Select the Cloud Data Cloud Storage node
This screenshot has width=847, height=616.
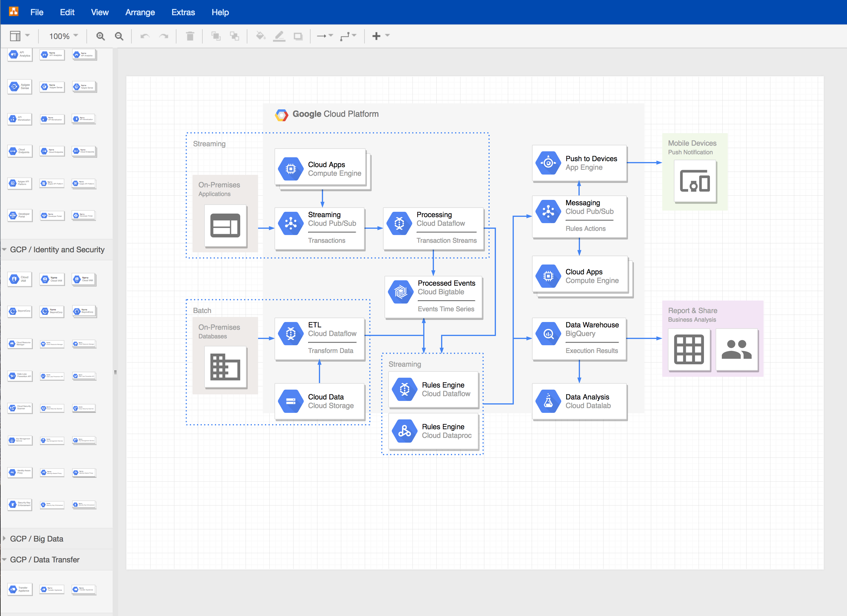click(320, 401)
